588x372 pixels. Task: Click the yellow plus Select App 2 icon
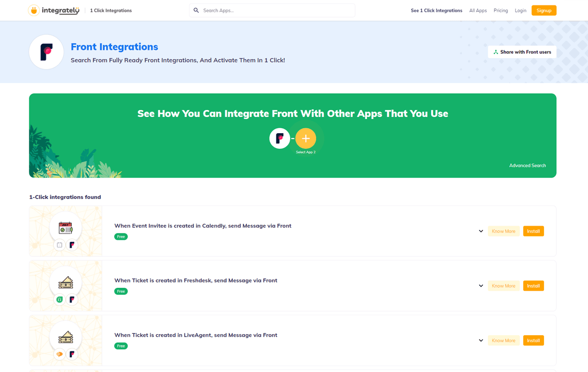tap(306, 139)
